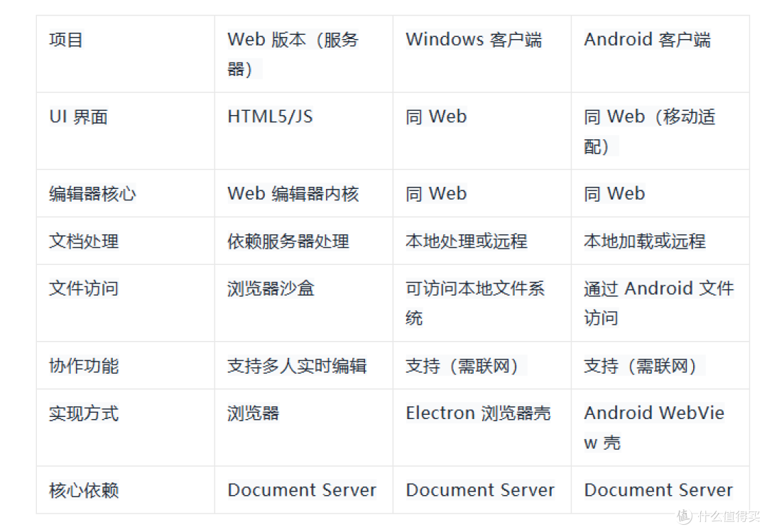
Task: Click '同 Web' in 编辑器核心 row, Windows column
Action: pyautogui.click(x=436, y=194)
